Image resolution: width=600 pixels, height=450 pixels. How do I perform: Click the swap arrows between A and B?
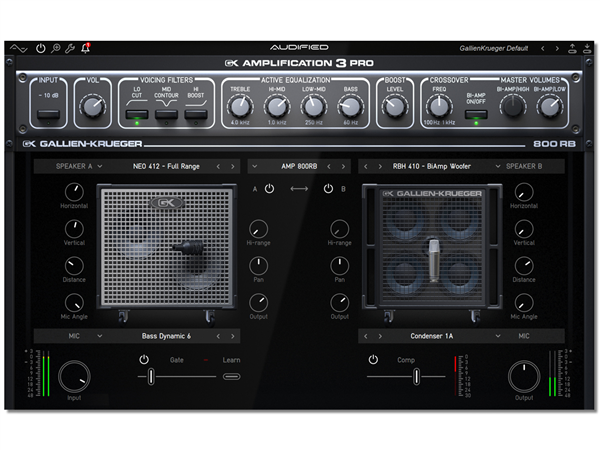(x=299, y=188)
